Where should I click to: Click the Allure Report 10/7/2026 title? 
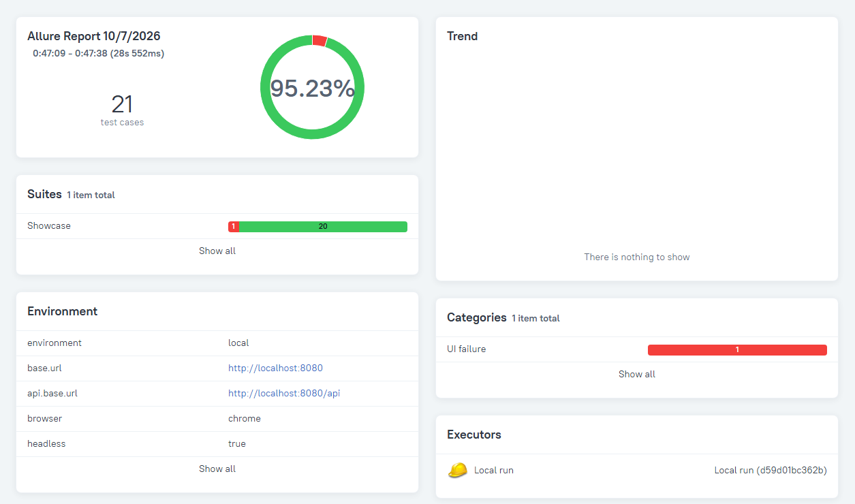tap(94, 36)
